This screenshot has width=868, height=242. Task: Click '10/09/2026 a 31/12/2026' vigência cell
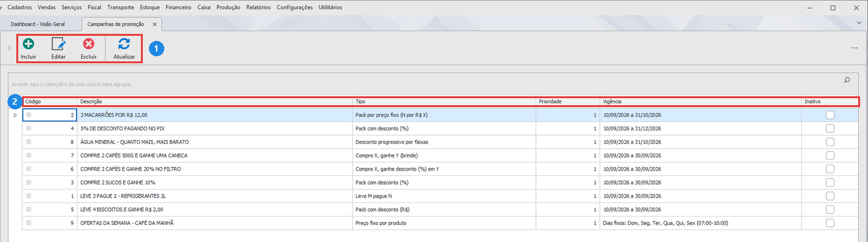[x=701, y=128]
